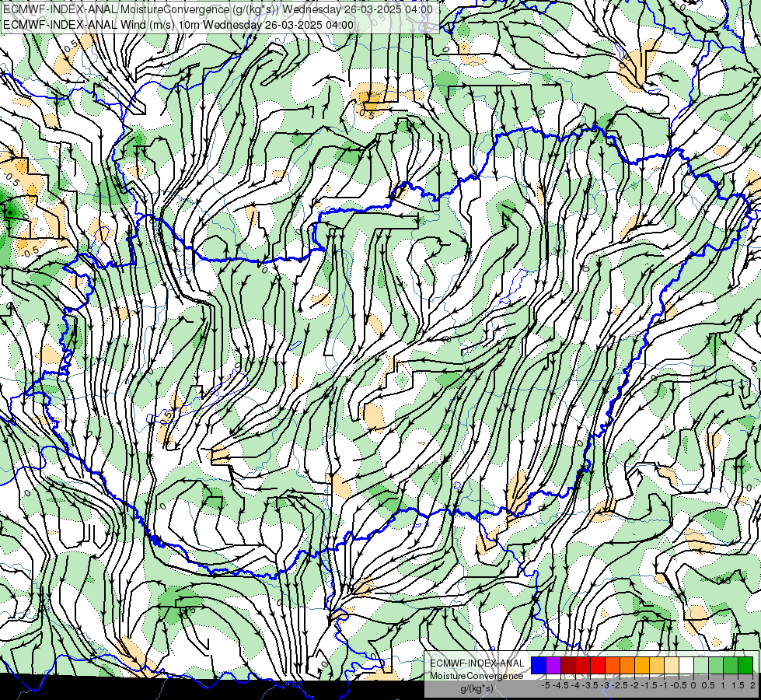
Task: Click the MoistureConvergence title line at top
Action: (218, 9)
